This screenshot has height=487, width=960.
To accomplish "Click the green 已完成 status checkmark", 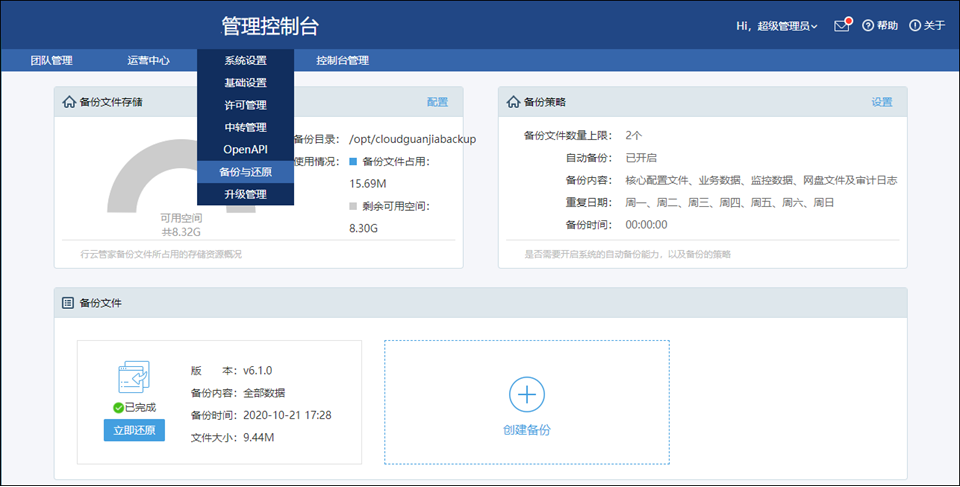I will [118, 408].
